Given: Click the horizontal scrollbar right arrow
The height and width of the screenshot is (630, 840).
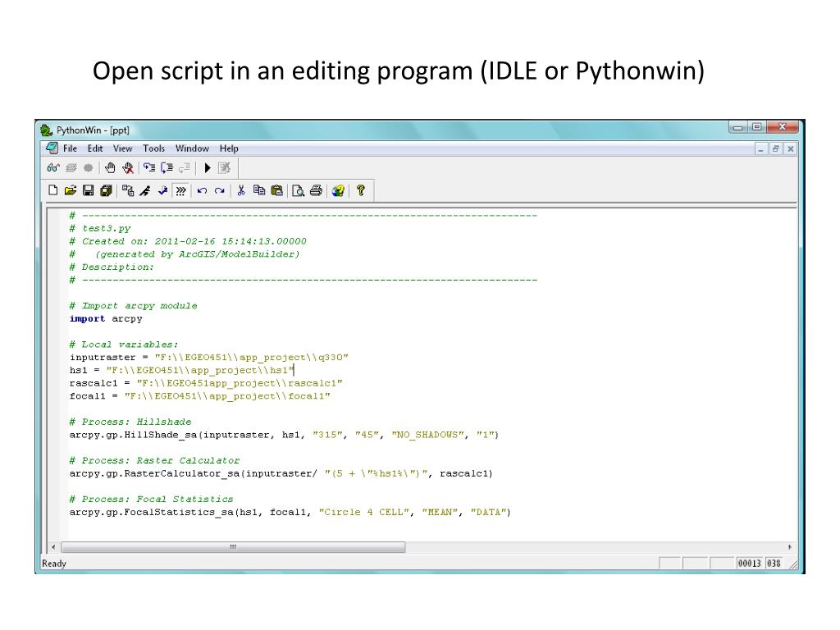Looking at the screenshot, I should [x=790, y=547].
